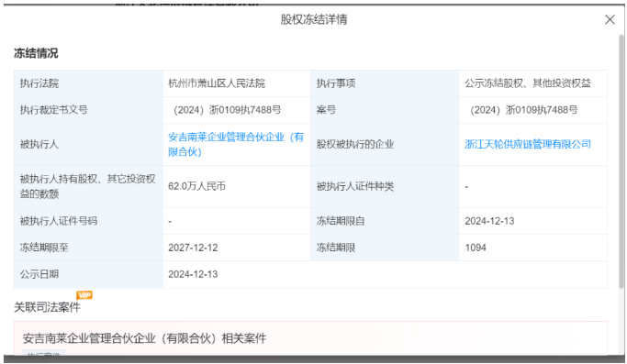
Task: Click the 股权冻结详情 dialog title
Action: pyautogui.click(x=314, y=19)
